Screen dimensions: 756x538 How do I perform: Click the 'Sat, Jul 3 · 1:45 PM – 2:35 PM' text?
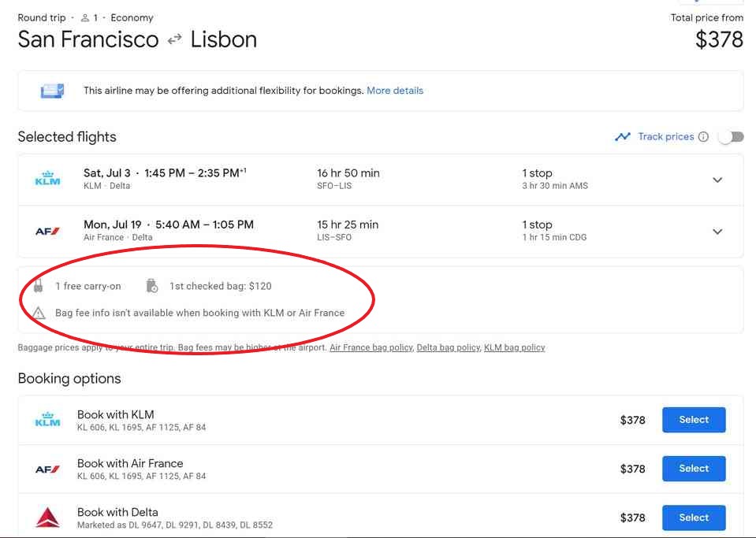165,173
